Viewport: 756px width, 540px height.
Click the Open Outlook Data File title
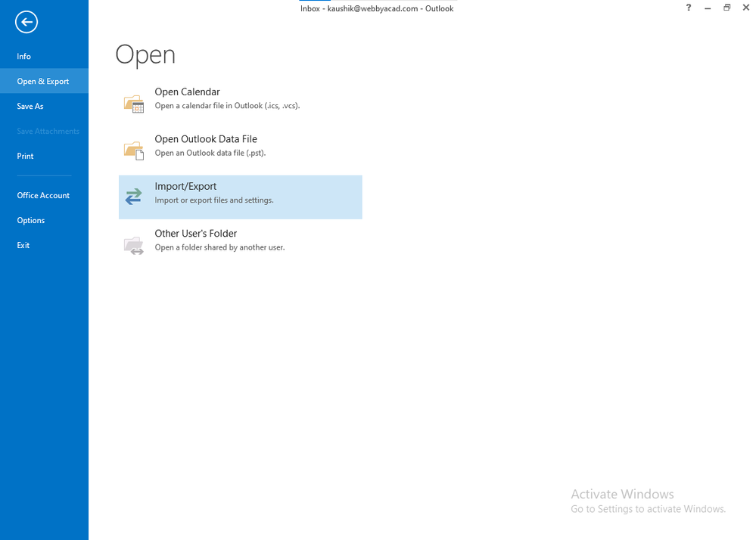click(x=206, y=139)
